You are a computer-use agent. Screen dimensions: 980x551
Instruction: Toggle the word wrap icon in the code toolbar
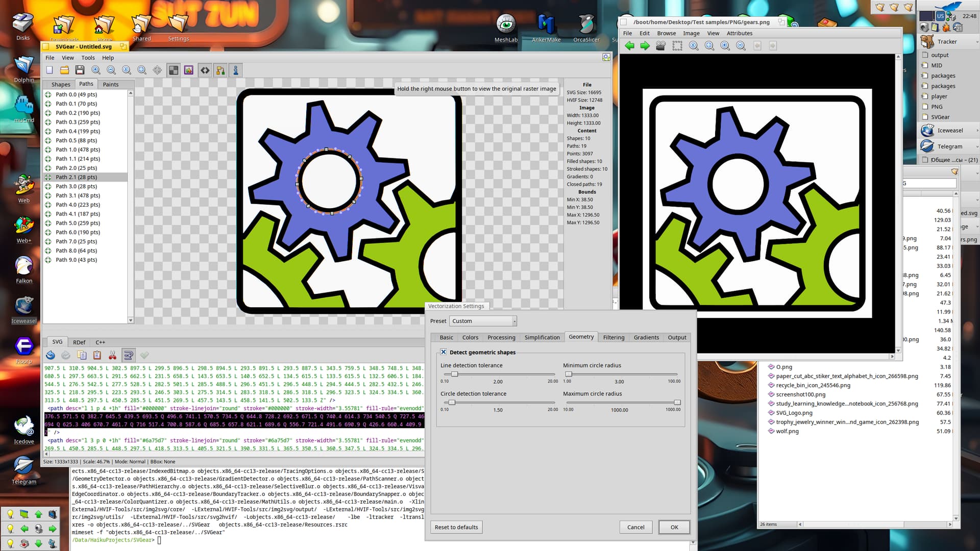click(129, 355)
